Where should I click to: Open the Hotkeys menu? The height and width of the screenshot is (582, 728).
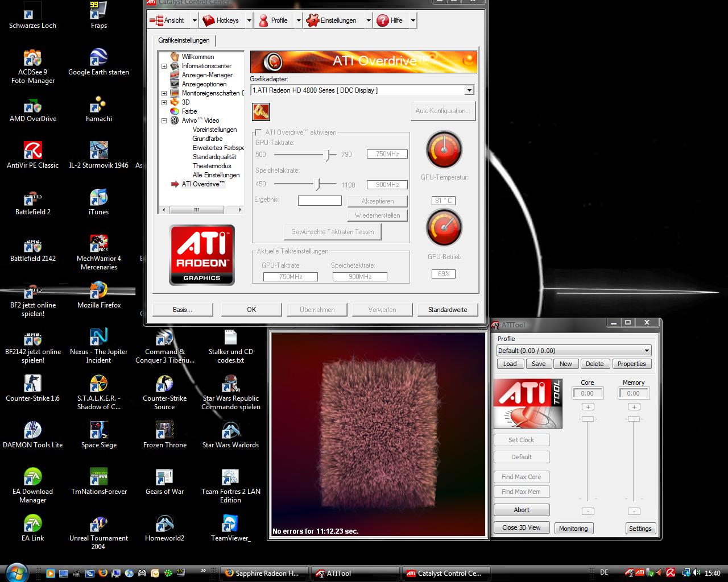222,20
